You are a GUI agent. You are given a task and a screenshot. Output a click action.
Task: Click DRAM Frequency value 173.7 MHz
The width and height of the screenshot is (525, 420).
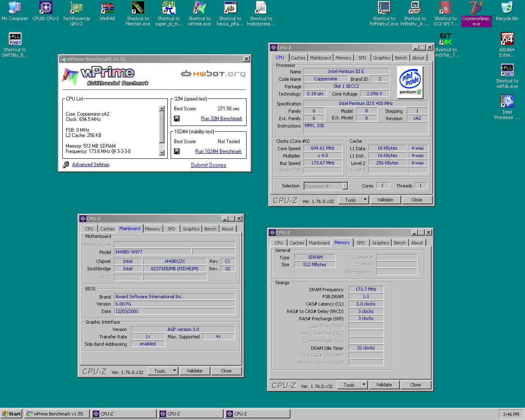pos(366,289)
